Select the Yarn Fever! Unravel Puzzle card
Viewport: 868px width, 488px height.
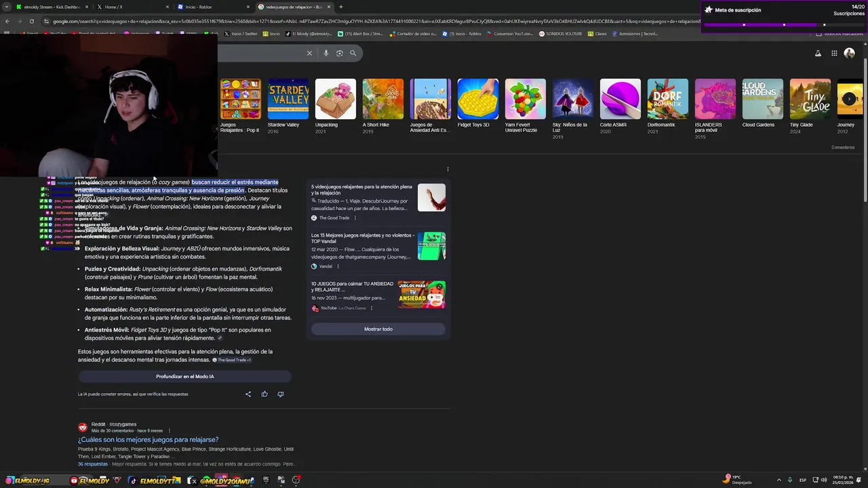pyautogui.click(x=525, y=106)
